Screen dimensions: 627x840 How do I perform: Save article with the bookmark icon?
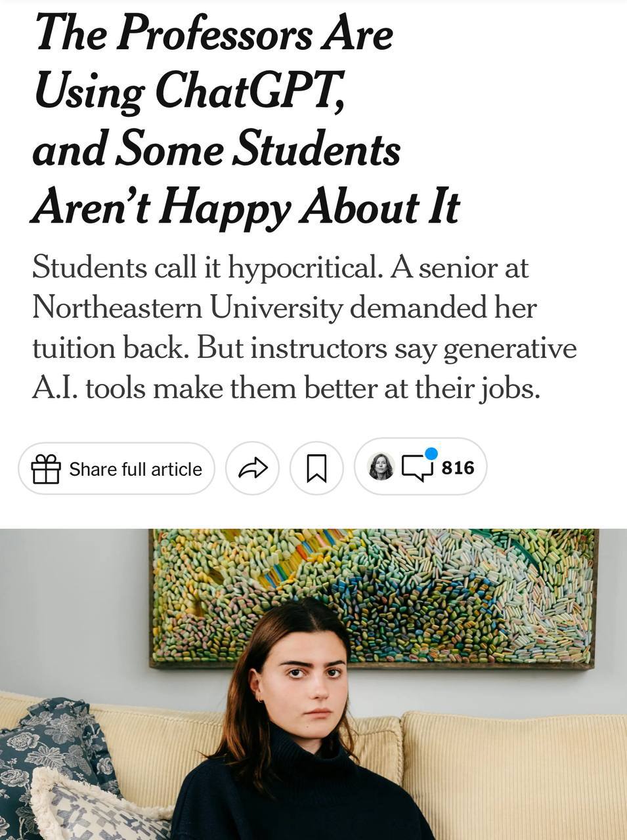click(x=316, y=468)
